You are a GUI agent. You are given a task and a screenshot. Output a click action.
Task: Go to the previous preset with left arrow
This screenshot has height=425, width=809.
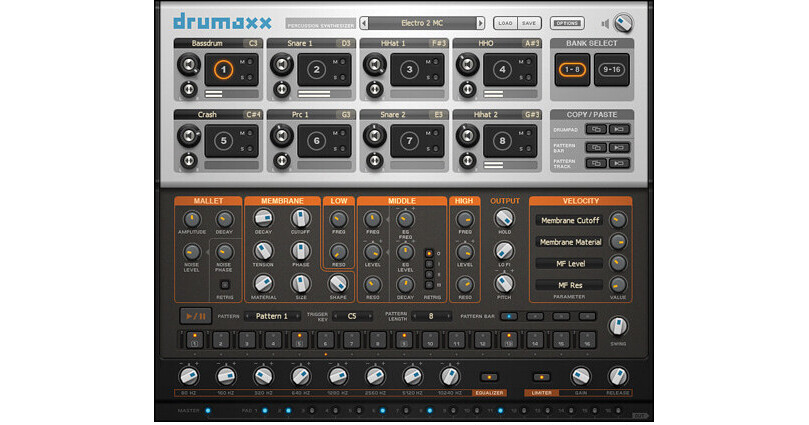[364, 23]
